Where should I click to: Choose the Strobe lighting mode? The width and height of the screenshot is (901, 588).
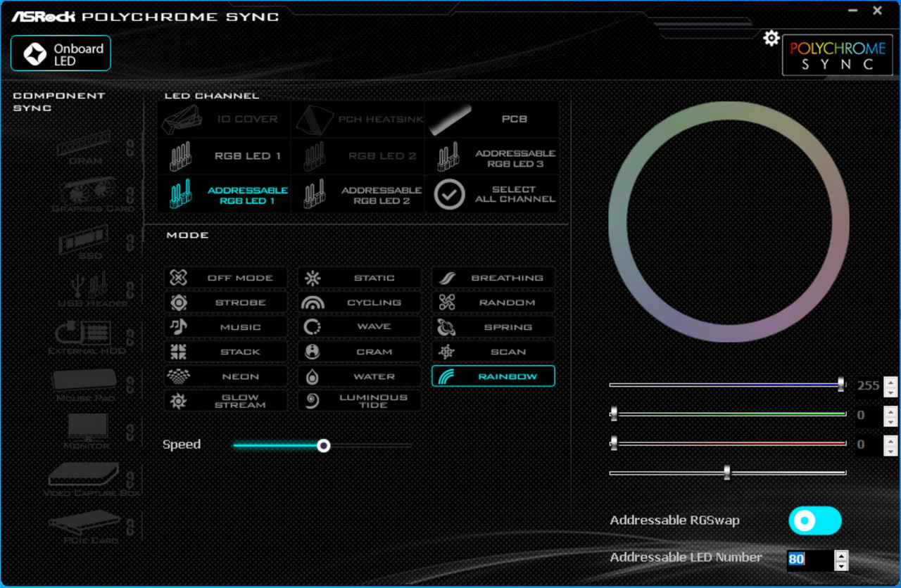(x=225, y=302)
